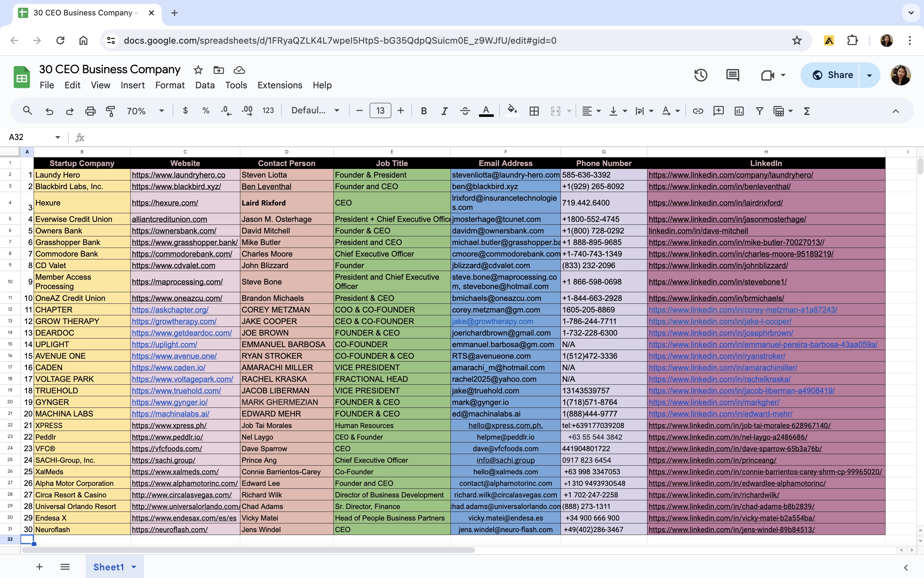Redo the last action
Viewport: 924px width, 578px height.
[70, 111]
